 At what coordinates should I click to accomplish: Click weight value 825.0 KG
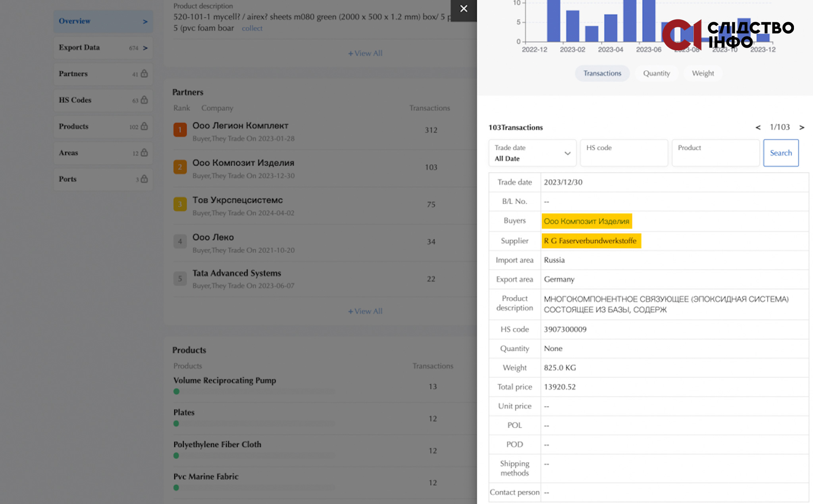[560, 368]
